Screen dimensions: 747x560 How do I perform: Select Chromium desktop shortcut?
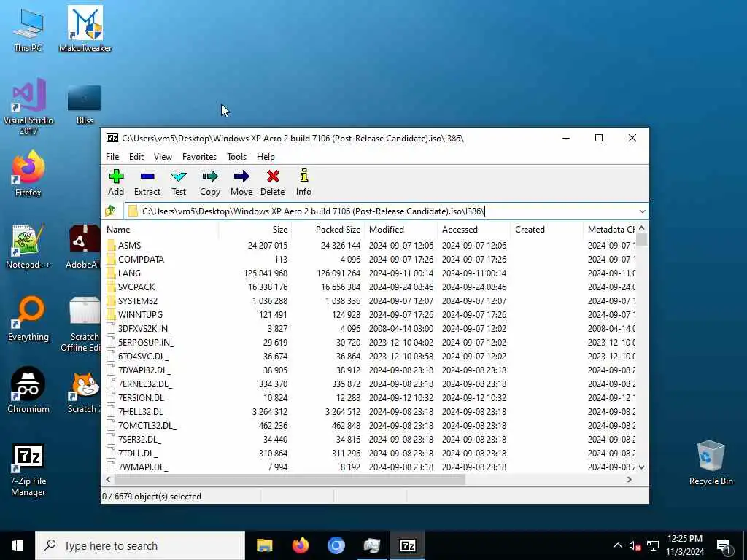click(x=28, y=391)
